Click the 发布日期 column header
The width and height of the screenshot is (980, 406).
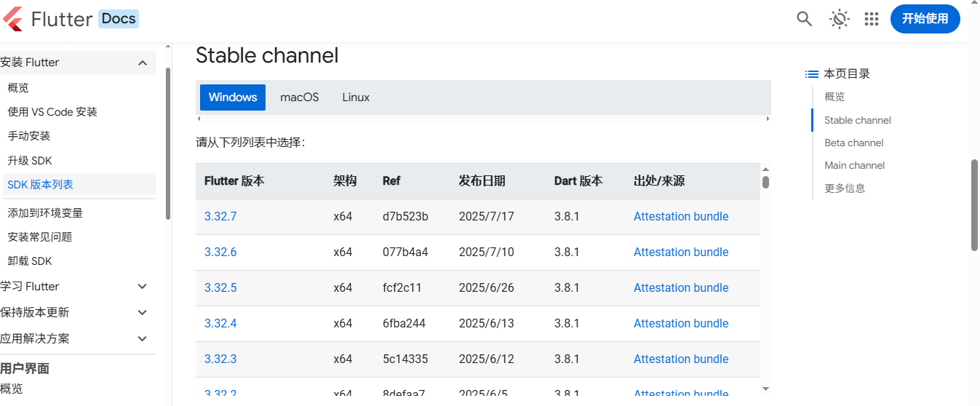(x=482, y=181)
